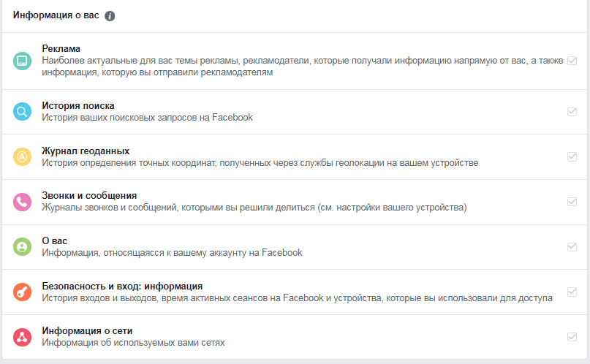Click the yellow Журнал геоданных compass icon
590x364 pixels.
click(22, 157)
